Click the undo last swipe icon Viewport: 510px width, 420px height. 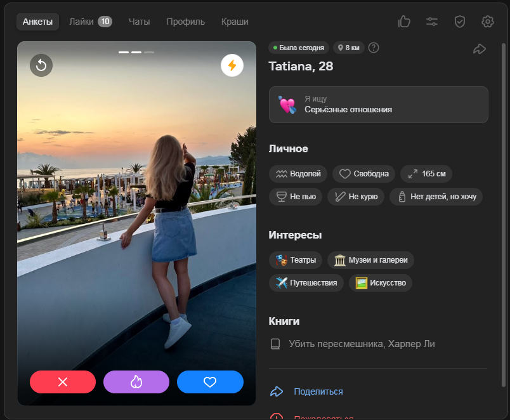41,65
